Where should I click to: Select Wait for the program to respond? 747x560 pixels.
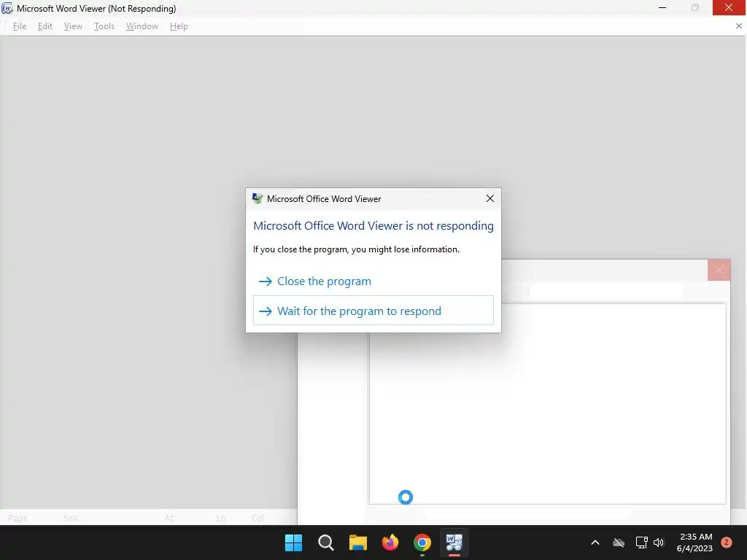click(373, 311)
